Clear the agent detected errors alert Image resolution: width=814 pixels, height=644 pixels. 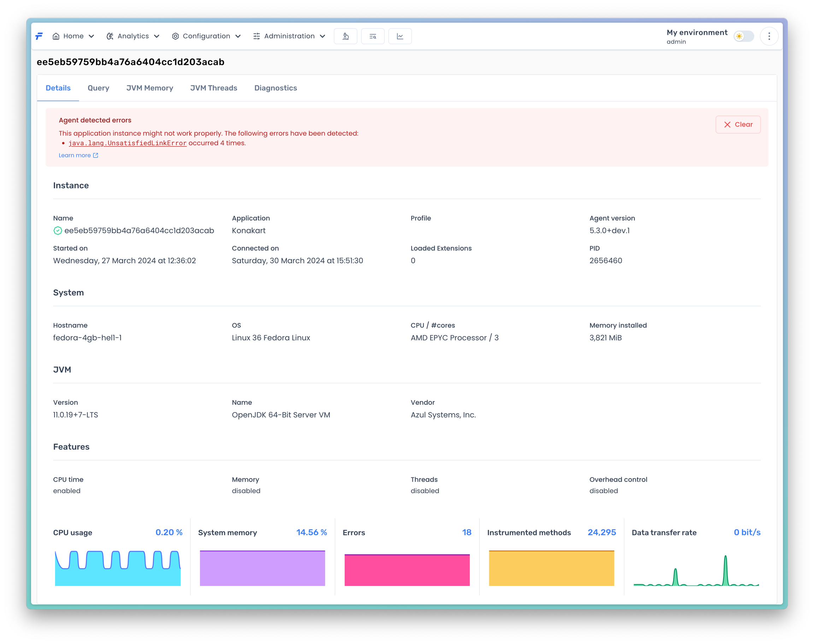pos(738,124)
